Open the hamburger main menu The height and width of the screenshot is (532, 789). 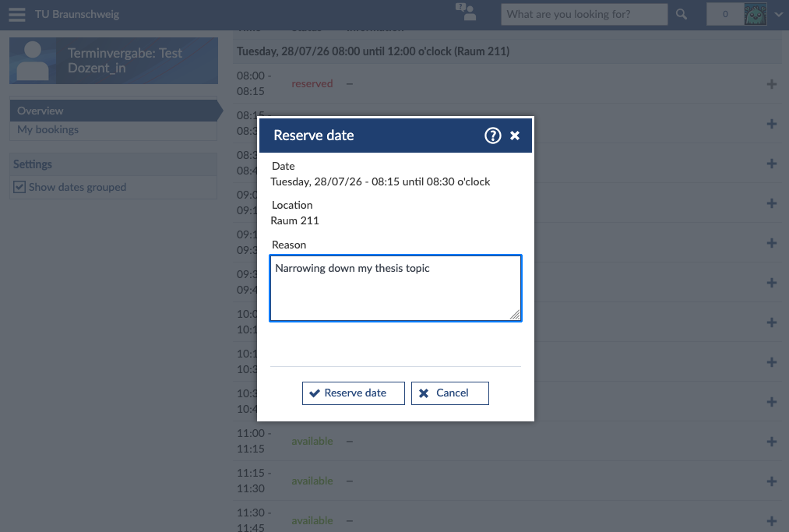pos(16,14)
